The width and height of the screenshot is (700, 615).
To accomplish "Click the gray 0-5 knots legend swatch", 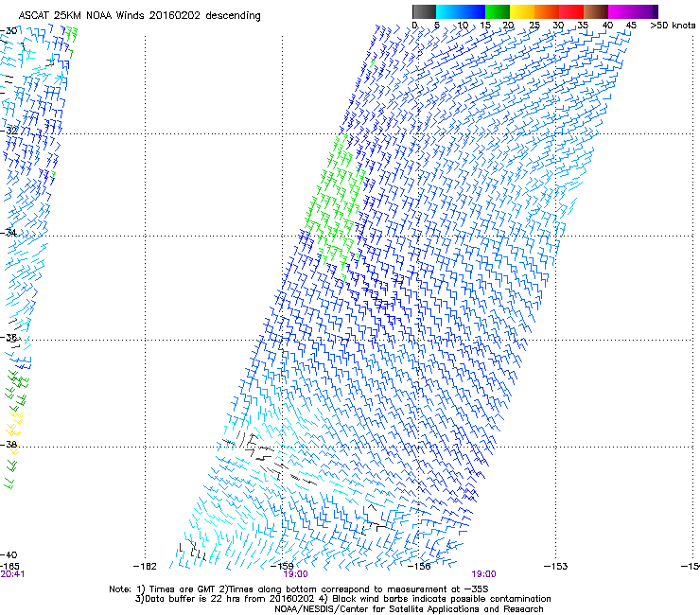I will tap(425, 11).
